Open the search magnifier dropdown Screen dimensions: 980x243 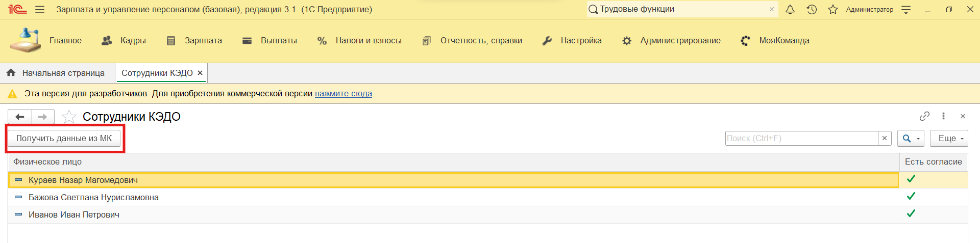[x=911, y=139]
